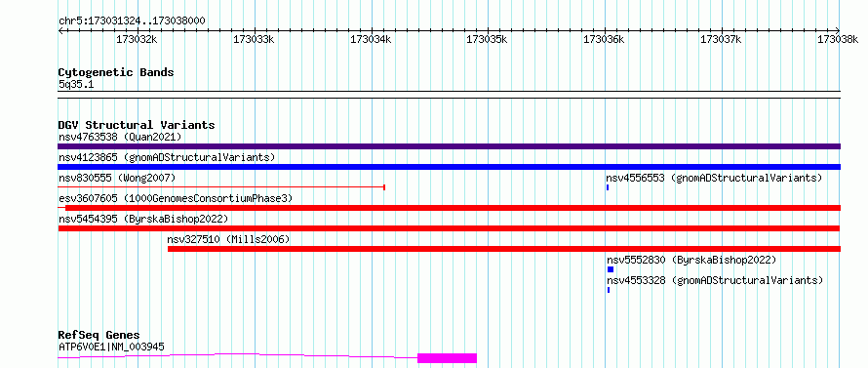This screenshot has width=868, height=368.
Task: Open the nsv327510 (Mills2006) variant label
Action: pos(228,239)
